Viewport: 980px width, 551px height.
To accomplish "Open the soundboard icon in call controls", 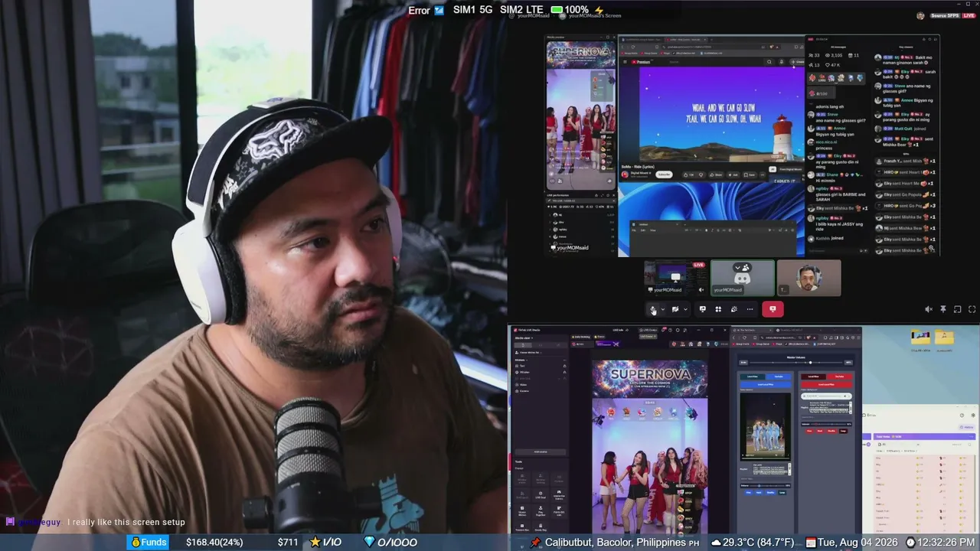I will click(x=733, y=309).
